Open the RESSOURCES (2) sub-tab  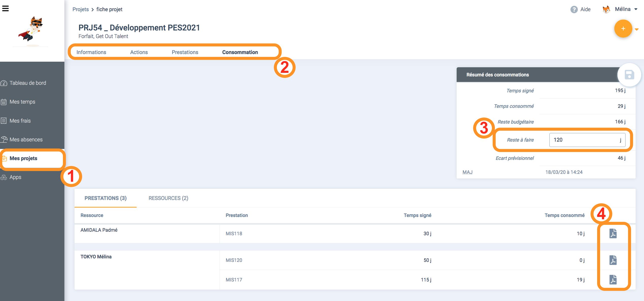point(168,198)
